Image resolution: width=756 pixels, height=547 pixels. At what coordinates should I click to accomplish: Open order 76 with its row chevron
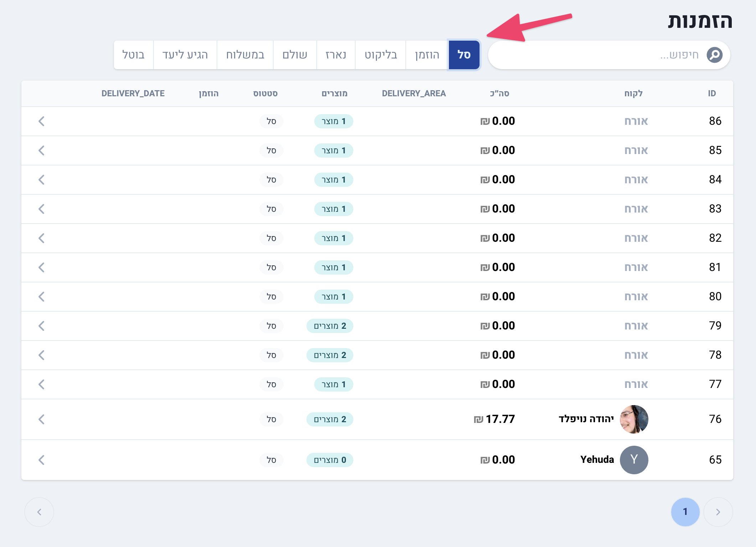41,419
